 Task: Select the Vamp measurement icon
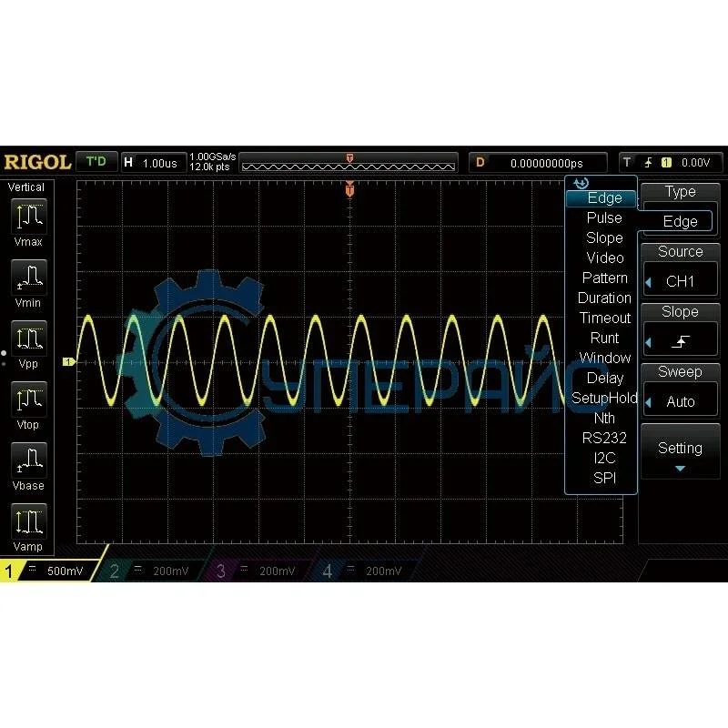click(x=28, y=522)
